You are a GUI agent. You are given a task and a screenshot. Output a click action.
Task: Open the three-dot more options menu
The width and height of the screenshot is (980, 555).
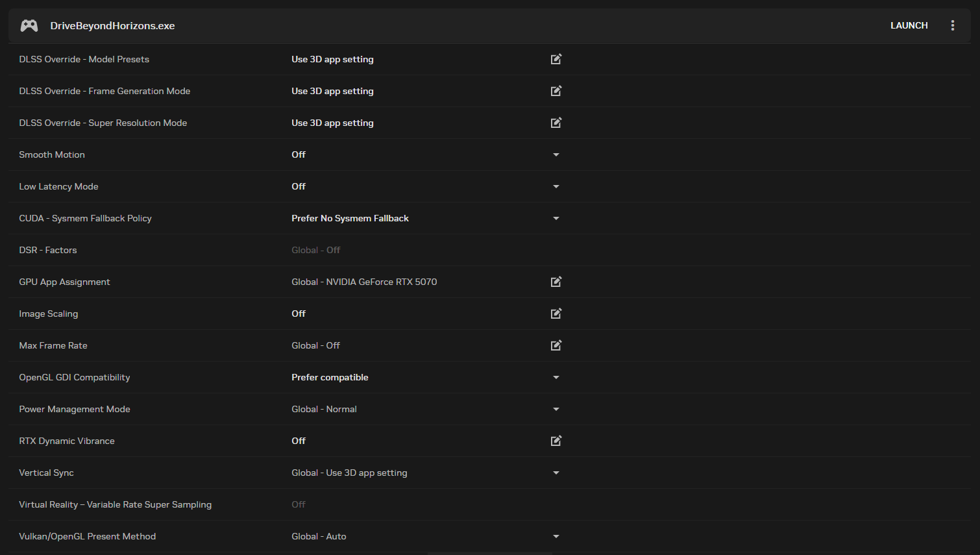point(953,25)
